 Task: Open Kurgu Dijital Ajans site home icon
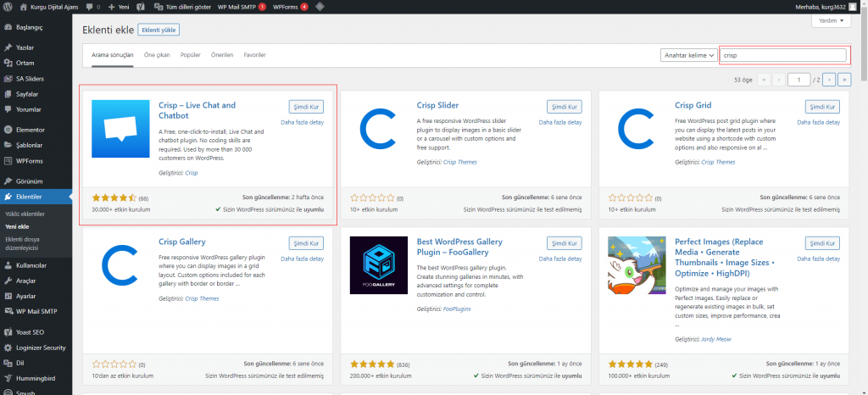tap(23, 7)
